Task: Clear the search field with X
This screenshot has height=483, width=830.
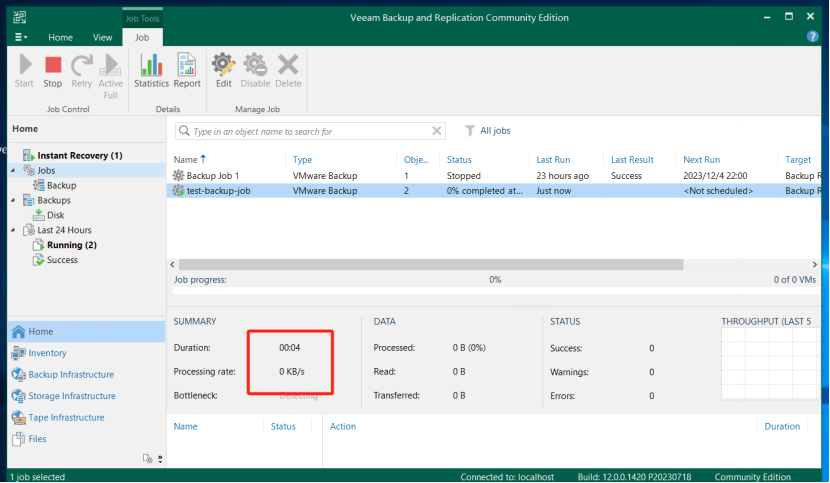Action: (436, 131)
